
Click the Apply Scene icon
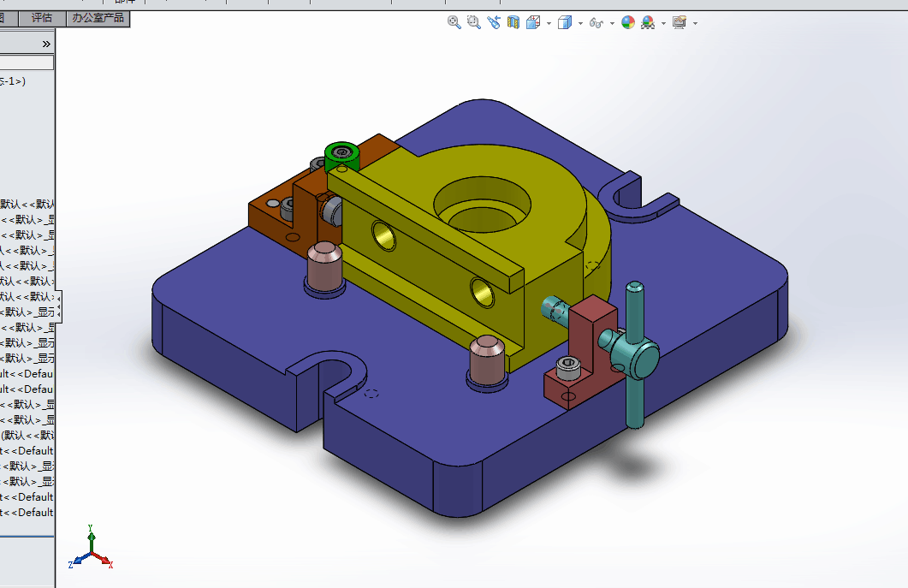(x=648, y=22)
